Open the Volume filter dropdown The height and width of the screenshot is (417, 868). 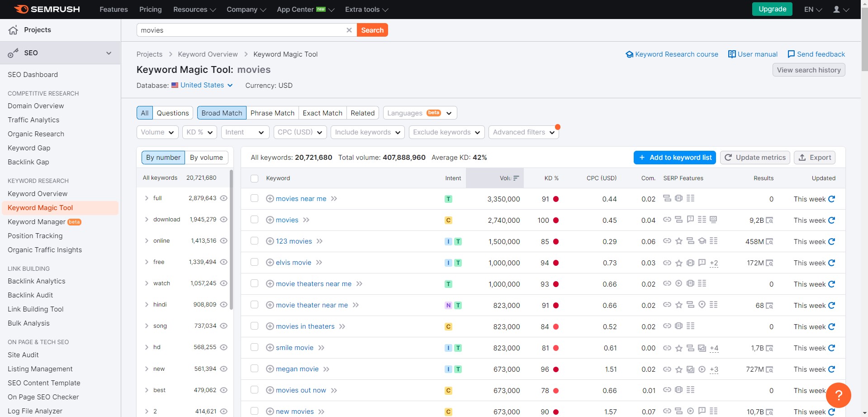pos(157,132)
